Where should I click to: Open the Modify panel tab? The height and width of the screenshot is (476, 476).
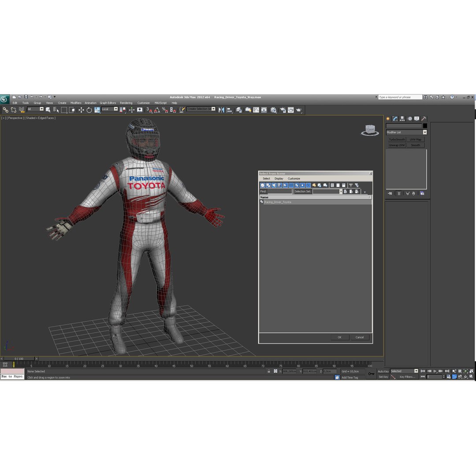[x=395, y=119]
